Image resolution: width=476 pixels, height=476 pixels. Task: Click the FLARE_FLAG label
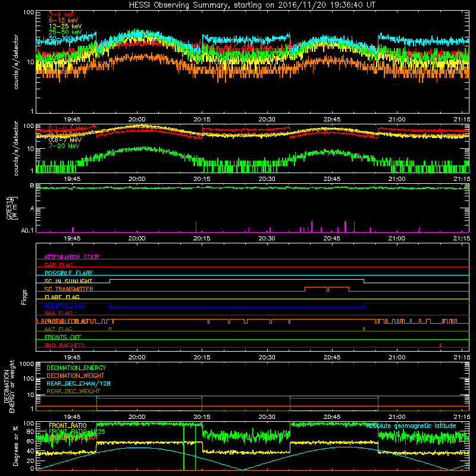(x=62, y=297)
